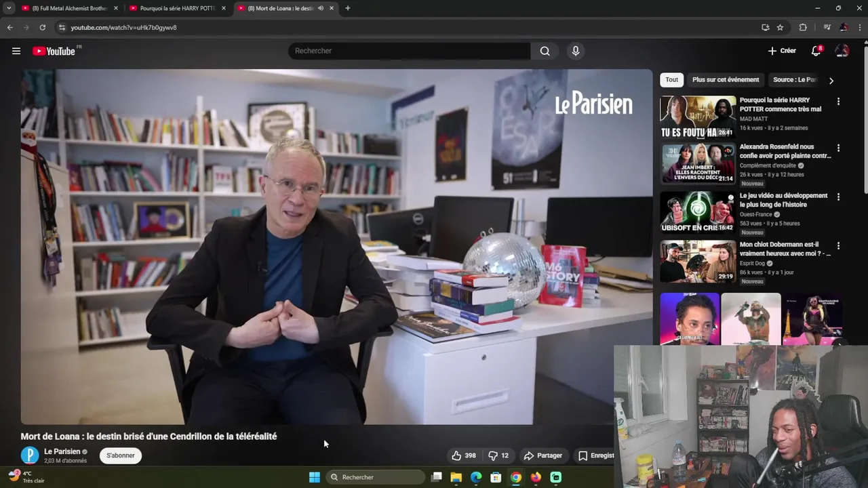Screen dimensions: 868x488
Task: Click the page scrollbar up arrow
Action: (x=865, y=41)
